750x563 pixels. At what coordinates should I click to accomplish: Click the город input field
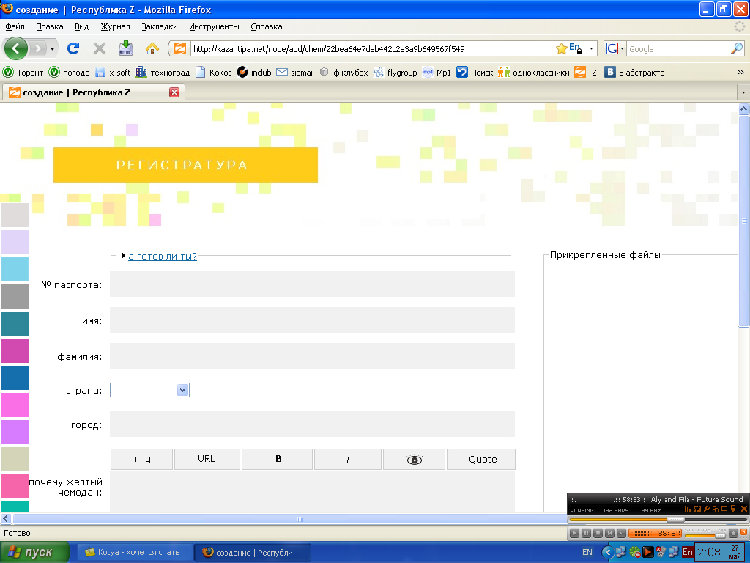tap(312, 424)
